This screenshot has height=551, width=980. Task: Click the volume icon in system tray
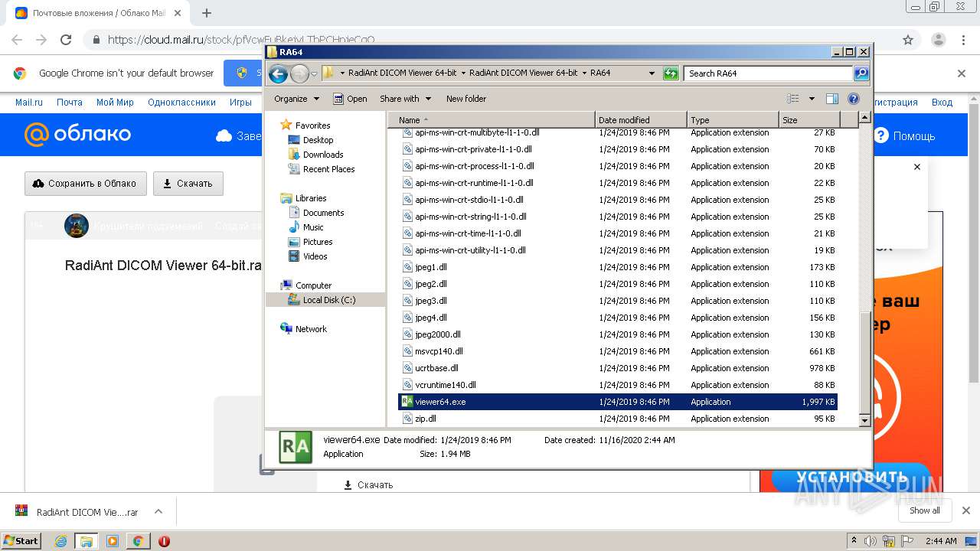872,541
